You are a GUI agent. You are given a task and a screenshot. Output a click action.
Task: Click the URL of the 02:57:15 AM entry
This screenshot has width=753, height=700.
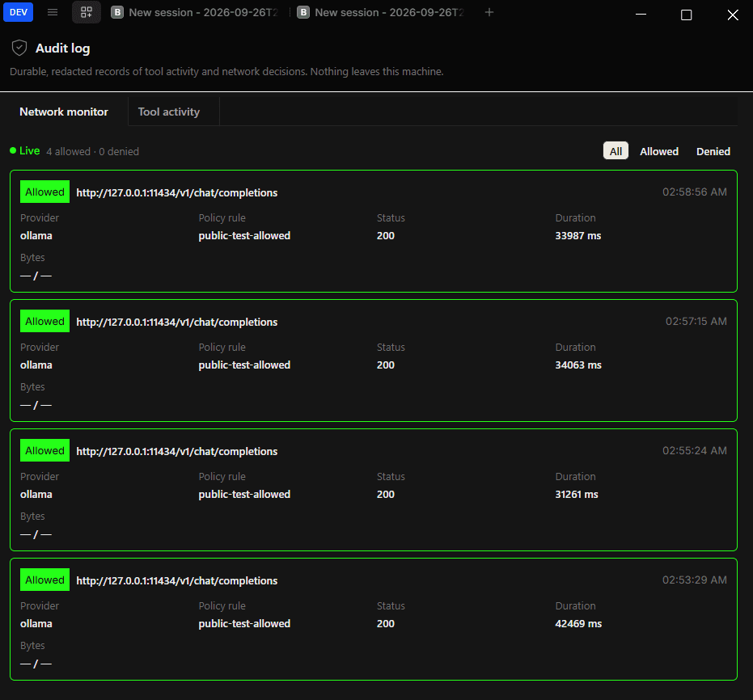click(x=176, y=323)
